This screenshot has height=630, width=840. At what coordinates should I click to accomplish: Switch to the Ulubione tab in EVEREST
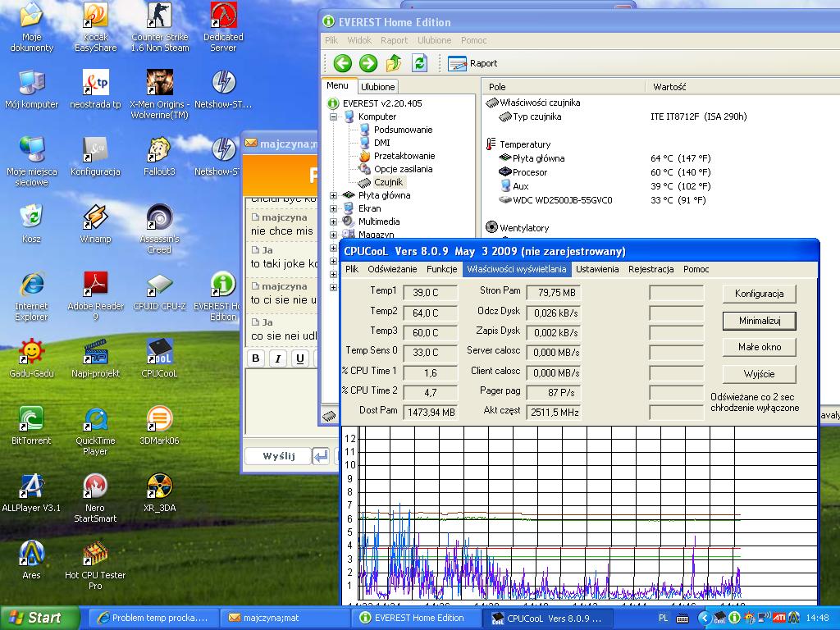click(378, 86)
